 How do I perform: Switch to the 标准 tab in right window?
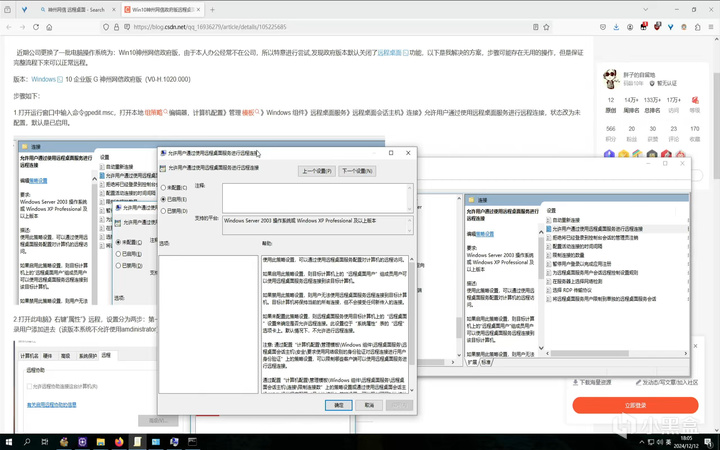(485, 362)
